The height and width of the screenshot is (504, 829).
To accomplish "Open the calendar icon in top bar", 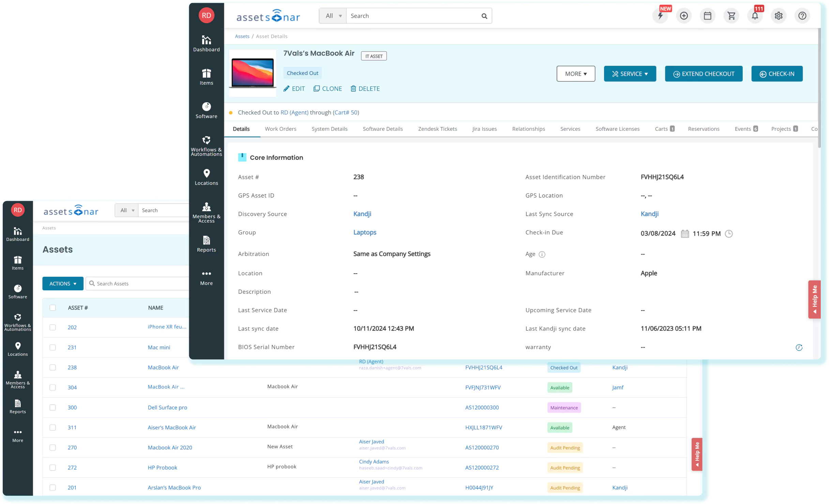I will [708, 16].
